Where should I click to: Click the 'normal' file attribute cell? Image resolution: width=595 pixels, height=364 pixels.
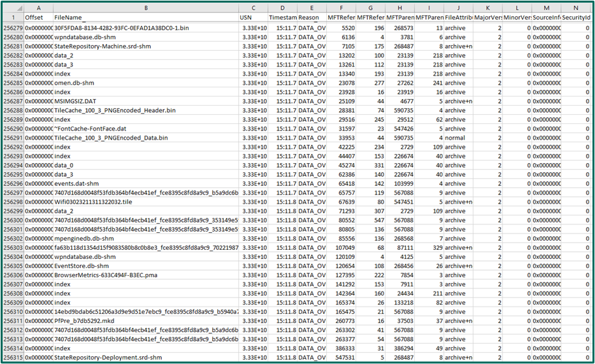click(x=459, y=138)
